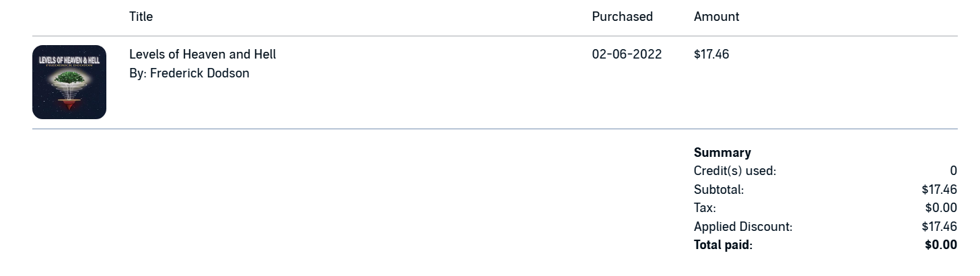Click the Levels of Heaven & Hell cover thumbnail
Image resolution: width=980 pixels, height=276 pixels.
pyautogui.click(x=69, y=82)
